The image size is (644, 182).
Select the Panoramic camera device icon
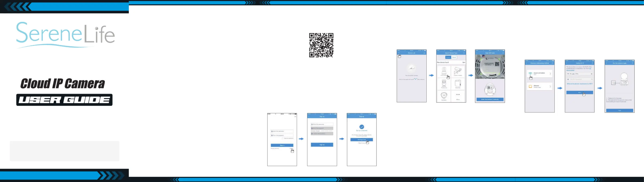[x=444, y=95]
